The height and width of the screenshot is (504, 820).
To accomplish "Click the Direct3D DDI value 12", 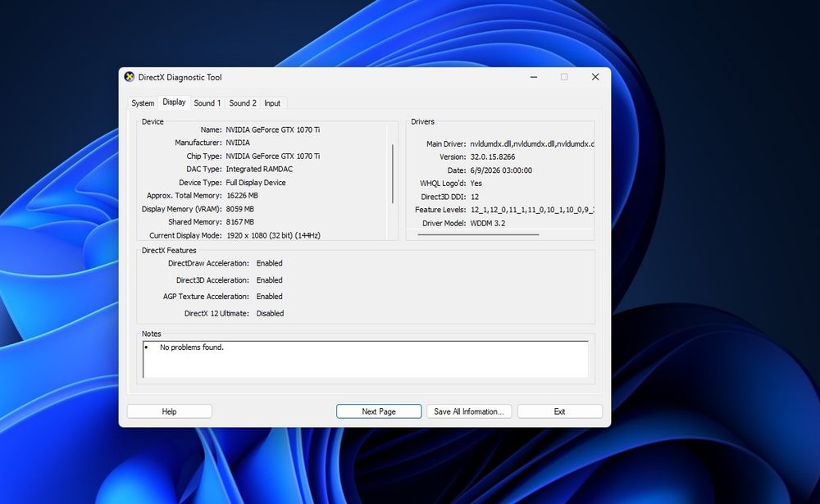I will [x=475, y=198].
